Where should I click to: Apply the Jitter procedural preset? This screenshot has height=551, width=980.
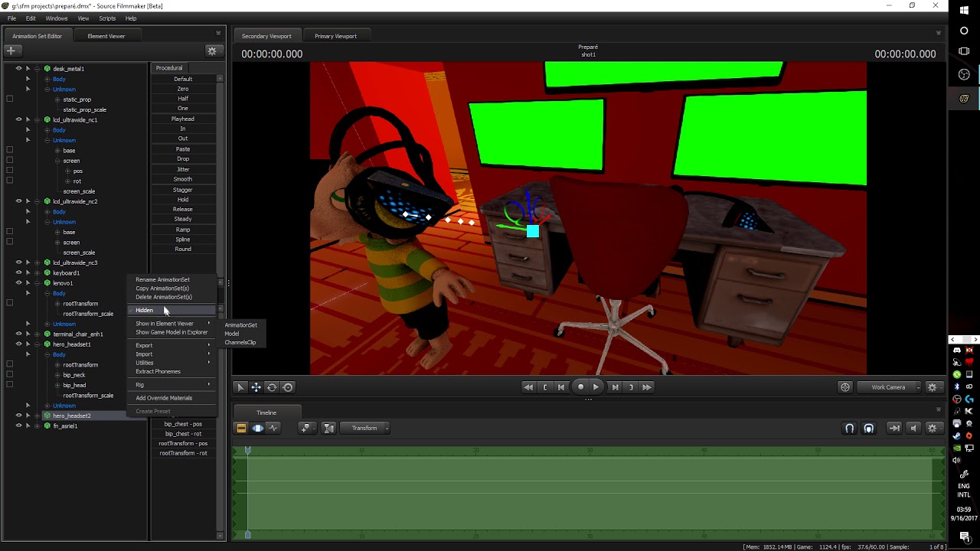[x=183, y=169]
